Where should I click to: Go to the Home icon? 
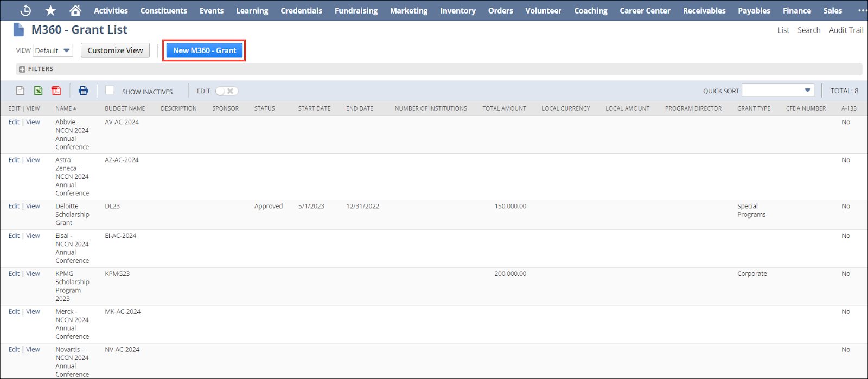click(x=75, y=10)
